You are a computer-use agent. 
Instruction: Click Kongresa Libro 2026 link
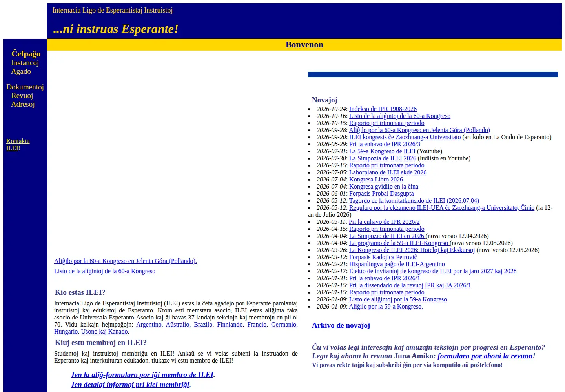376,180
